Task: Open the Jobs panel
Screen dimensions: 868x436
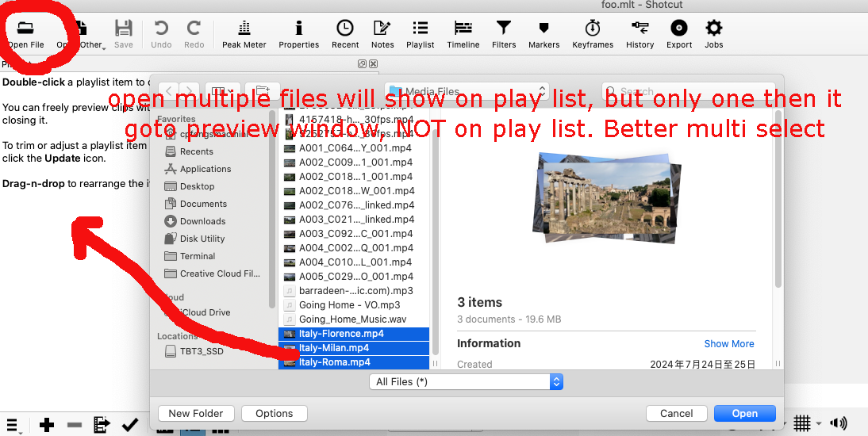Action: [713, 34]
